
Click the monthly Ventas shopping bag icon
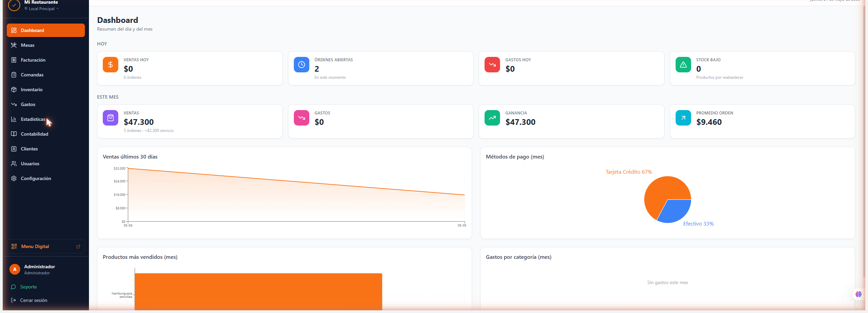tap(111, 118)
